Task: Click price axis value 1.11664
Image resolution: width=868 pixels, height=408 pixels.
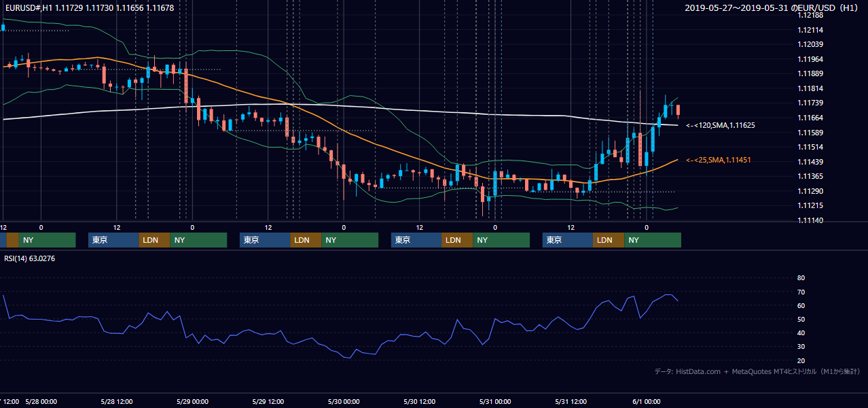Action: coord(810,118)
